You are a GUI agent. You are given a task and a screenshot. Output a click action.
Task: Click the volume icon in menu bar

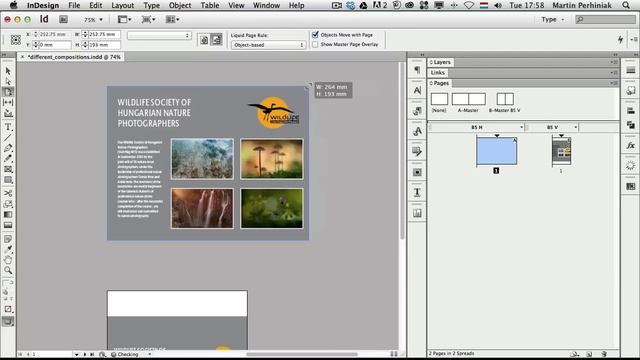coord(498,5)
